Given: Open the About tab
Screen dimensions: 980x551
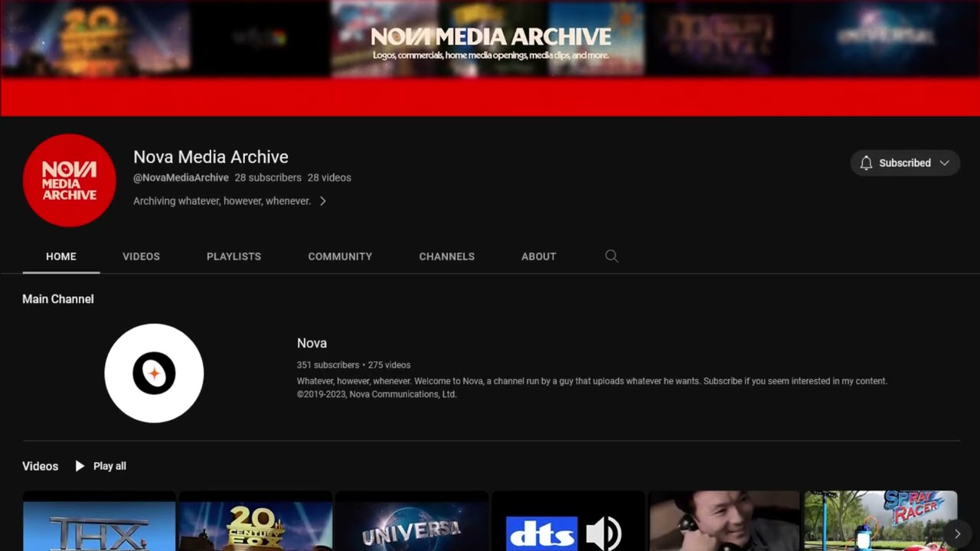Looking at the screenshot, I should tap(538, 256).
